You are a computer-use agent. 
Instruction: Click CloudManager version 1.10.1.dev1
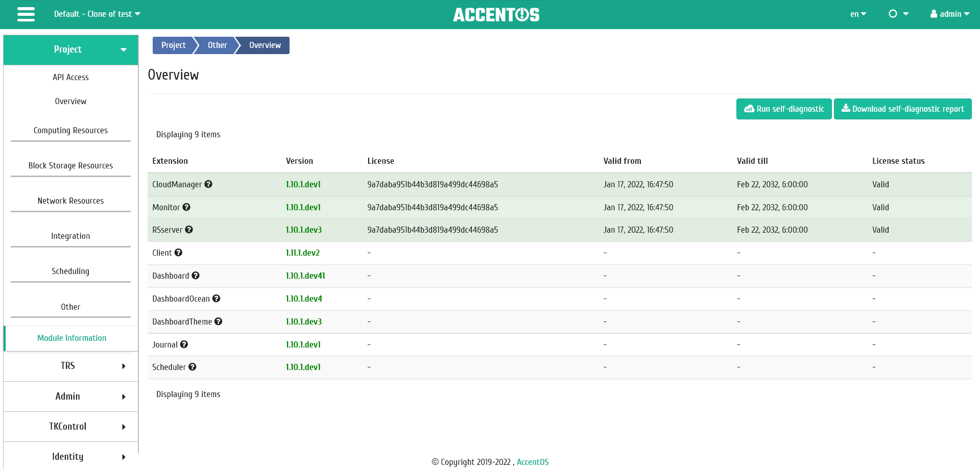[303, 185]
